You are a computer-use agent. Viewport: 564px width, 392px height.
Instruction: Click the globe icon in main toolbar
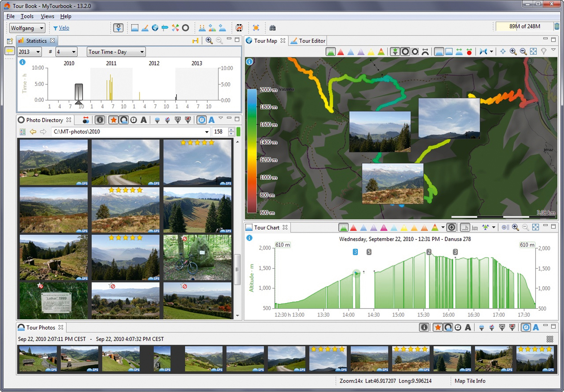[155, 28]
